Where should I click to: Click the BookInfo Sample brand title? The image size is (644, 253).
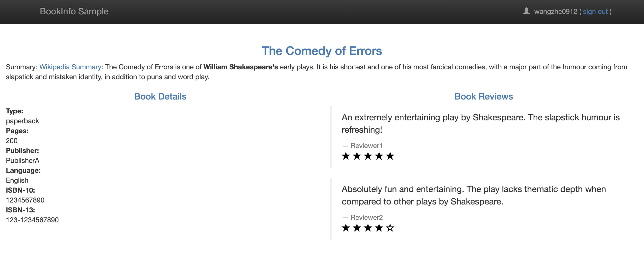point(74,11)
